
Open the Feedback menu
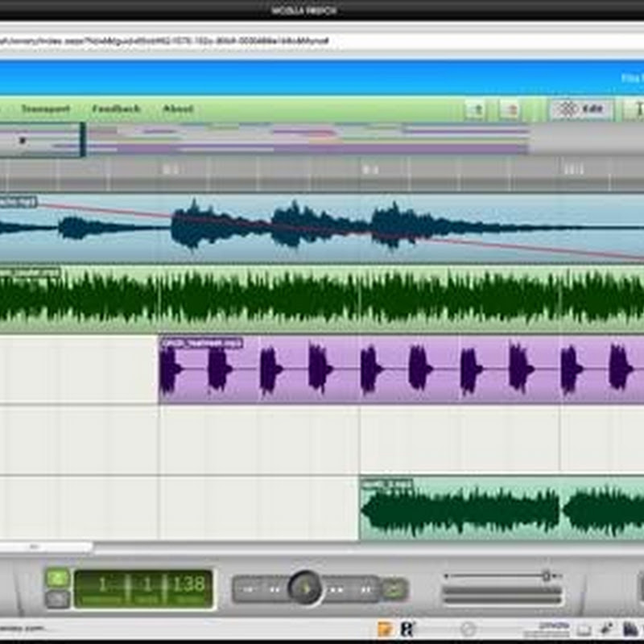point(116,109)
